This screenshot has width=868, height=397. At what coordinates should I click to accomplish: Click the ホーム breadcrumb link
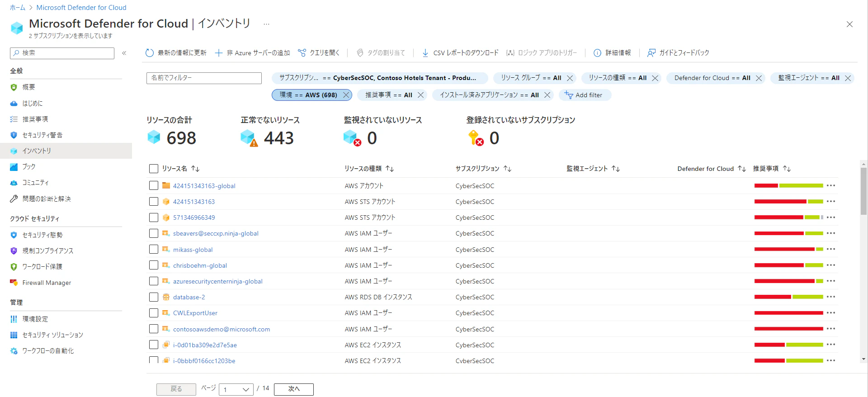click(18, 8)
